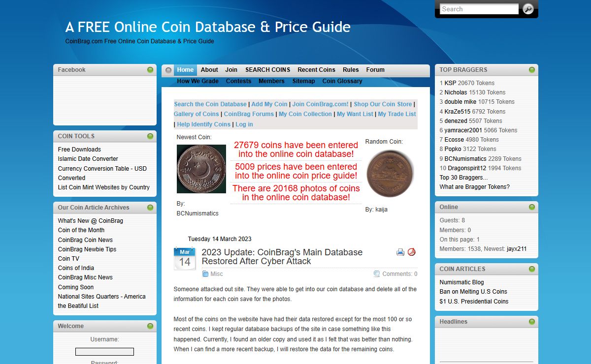
Task: Click Search the Coin Database link
Action: click(x=210, y=104)
